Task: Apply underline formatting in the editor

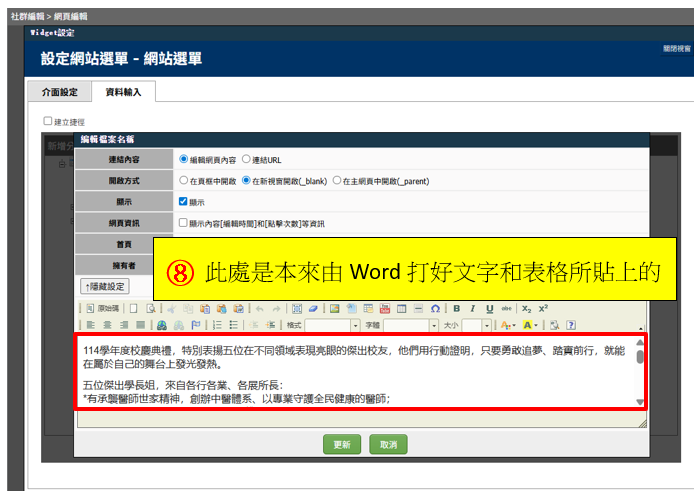Action: [x=489, y=309]
